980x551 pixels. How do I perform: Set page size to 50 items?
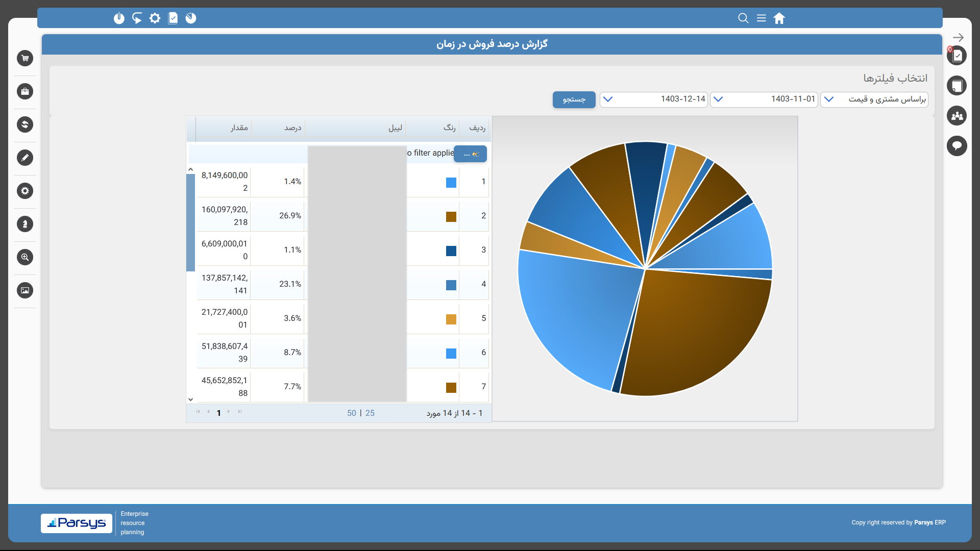(352, 413)
